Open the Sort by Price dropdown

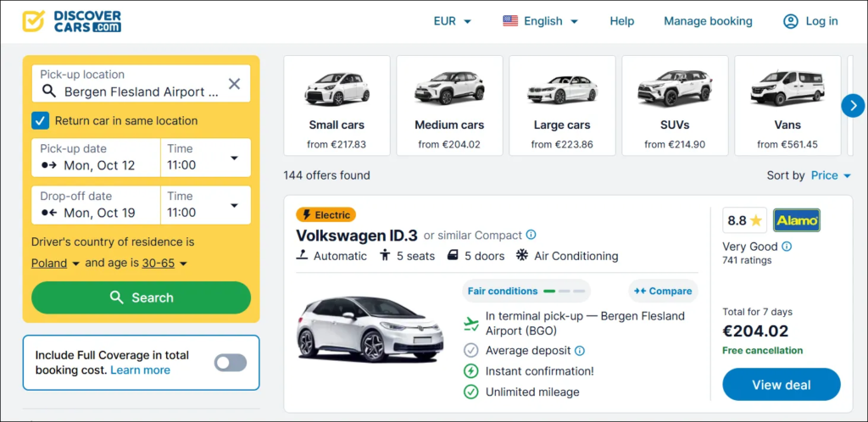point(831,175)
